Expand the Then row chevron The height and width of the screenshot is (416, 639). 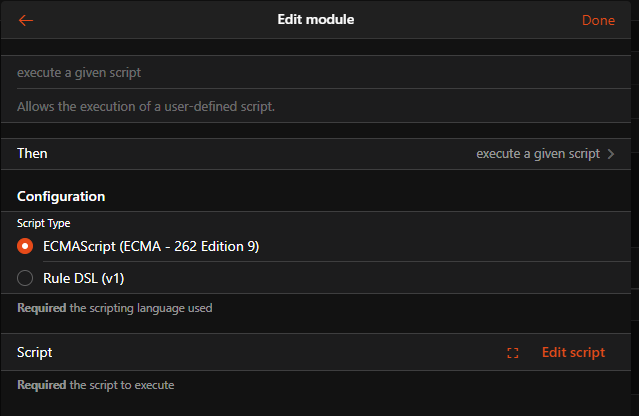pyautogui.click(x=611, y=154)
